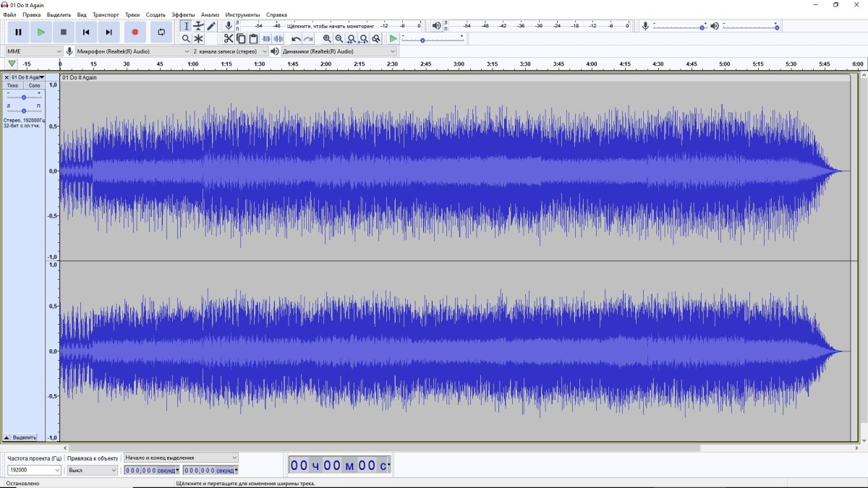This screenshot has height=488, width=868.
Task: Click the Trim audio outside selection icon
Action: pyautogui.click(x=266, y=38)
